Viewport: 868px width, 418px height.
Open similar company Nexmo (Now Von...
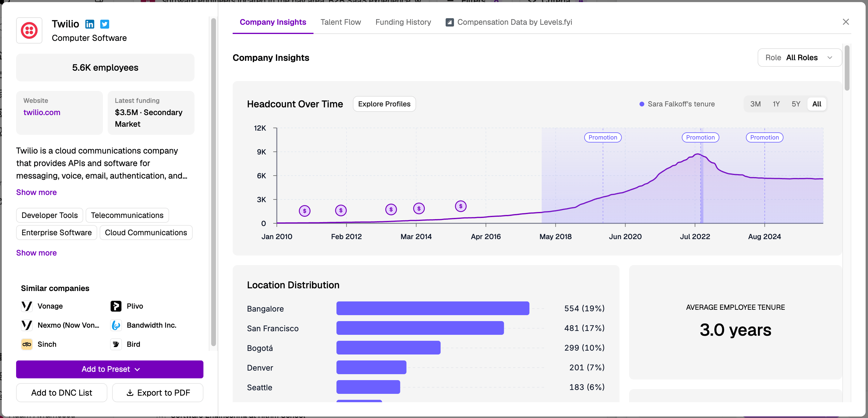point(68,325)
